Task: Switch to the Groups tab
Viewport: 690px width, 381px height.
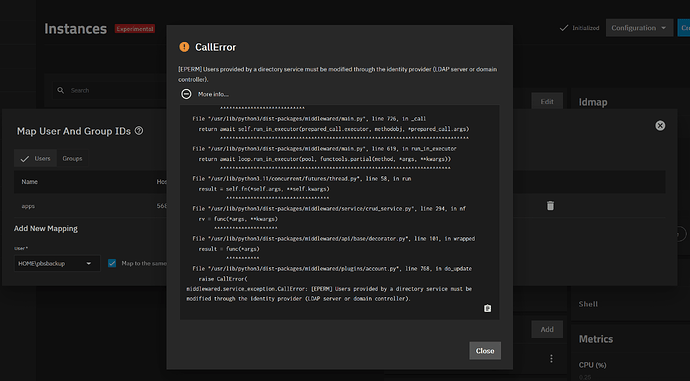Action: (x=72, y=158)
